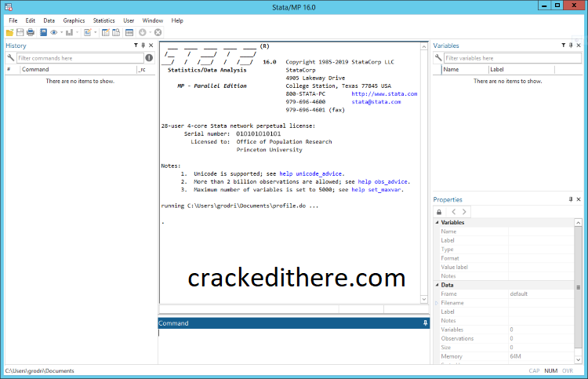
Task: Open the Do-file Editor icon
Action: point(87,33)
